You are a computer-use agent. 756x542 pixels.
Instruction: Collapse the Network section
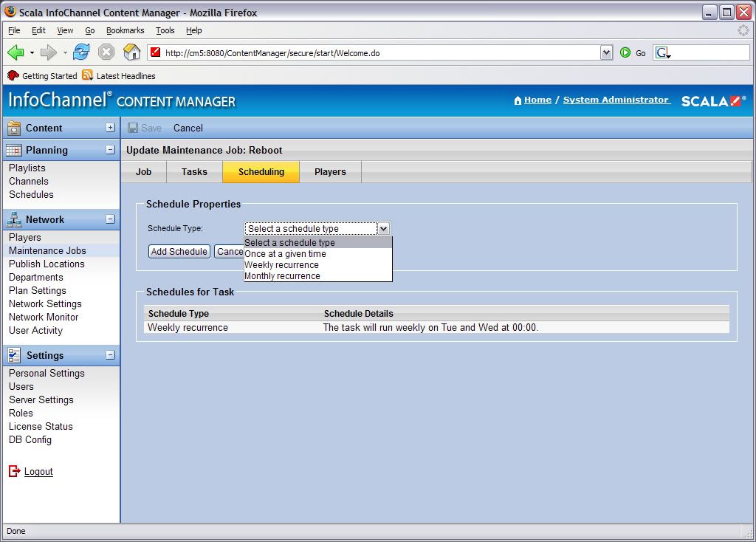111,219
